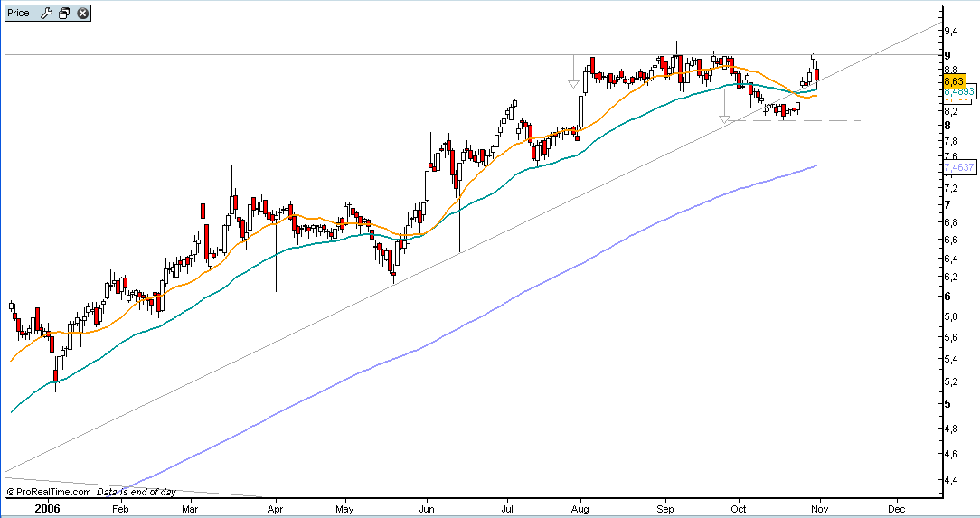Click the 6,2 price axis label
This screenshot has height=518, width=980.
[x=952, y=277]
